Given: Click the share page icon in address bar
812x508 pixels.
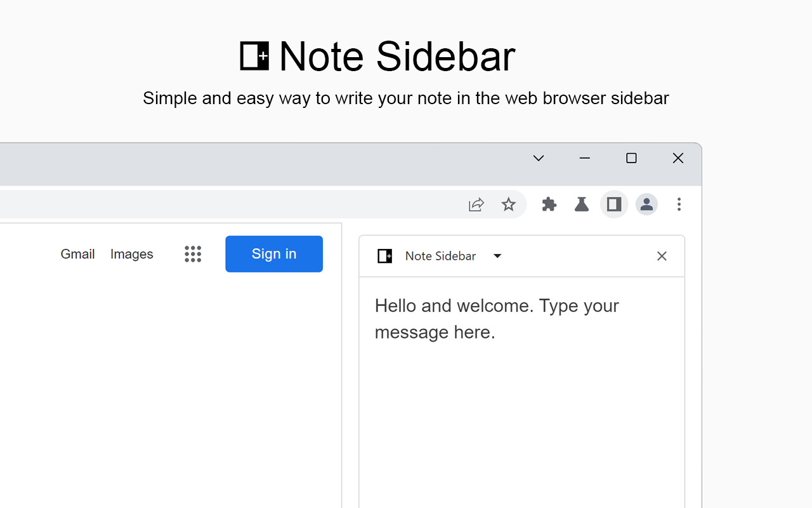Looking at the screenshot, I should (x=476, y=204).
